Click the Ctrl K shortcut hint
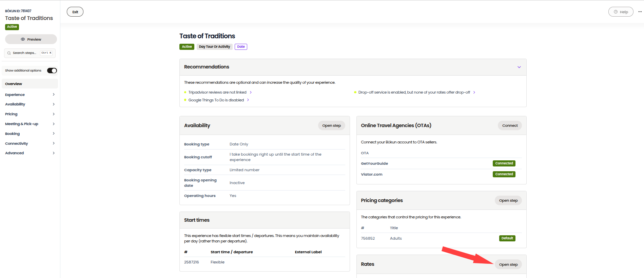Viewport: 644px width, 278px height. [46, 53]
